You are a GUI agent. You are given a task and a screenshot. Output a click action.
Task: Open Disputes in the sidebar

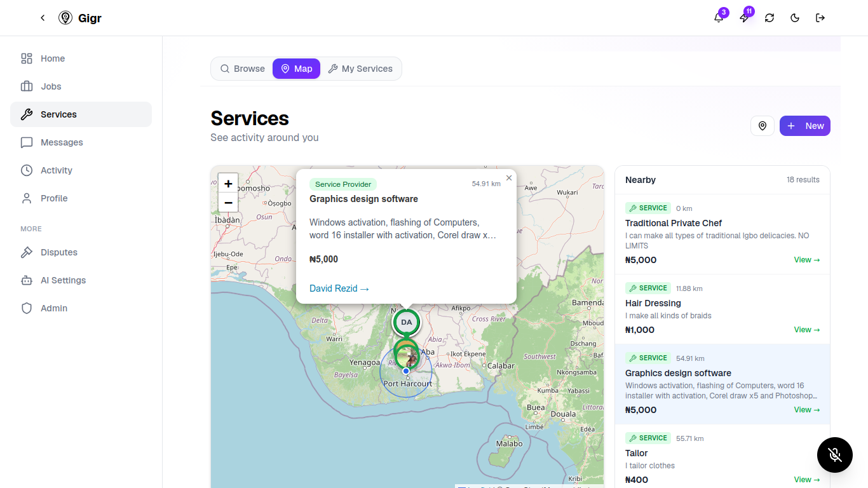81,252
